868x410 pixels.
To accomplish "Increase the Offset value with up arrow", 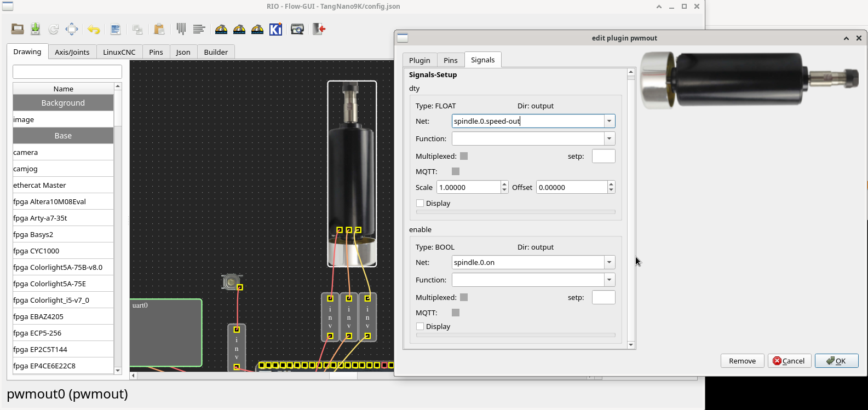I will [611, 184].
